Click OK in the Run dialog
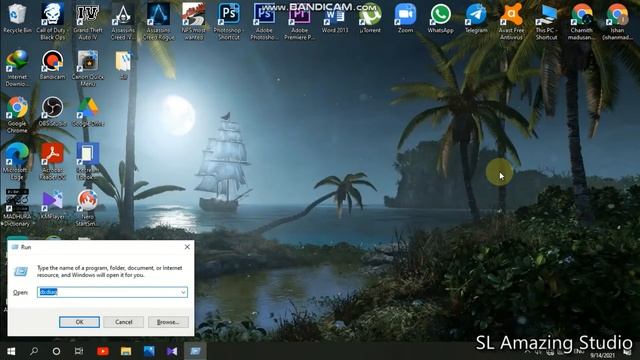The width and height of the screenshot is (640, 360). (x=79, y=322)
